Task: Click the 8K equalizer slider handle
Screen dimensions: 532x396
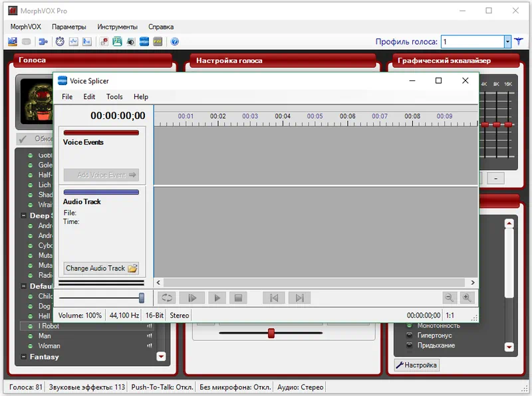Action: [x=497, y=124]
